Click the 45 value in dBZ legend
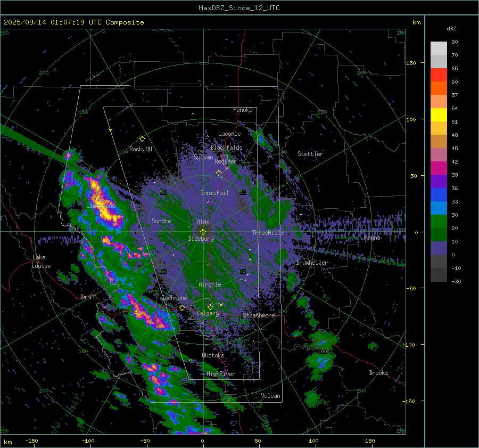 pos(455,148)
